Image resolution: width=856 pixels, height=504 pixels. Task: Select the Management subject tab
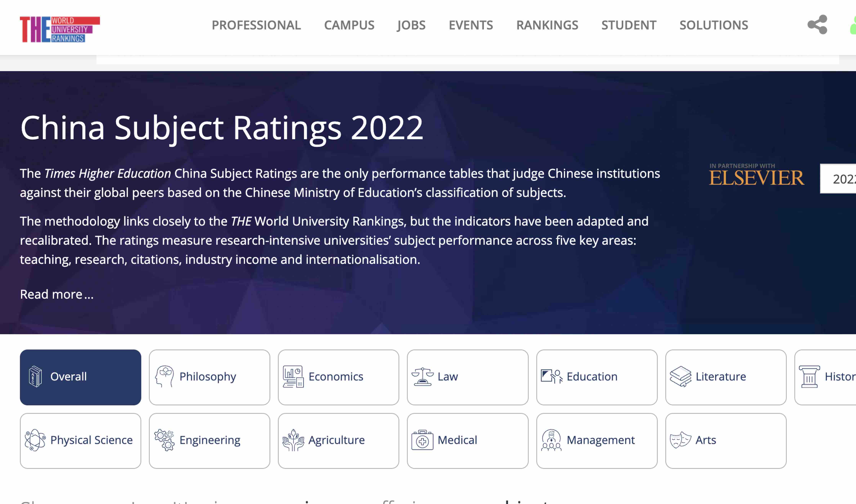click(x=597, y=441)
